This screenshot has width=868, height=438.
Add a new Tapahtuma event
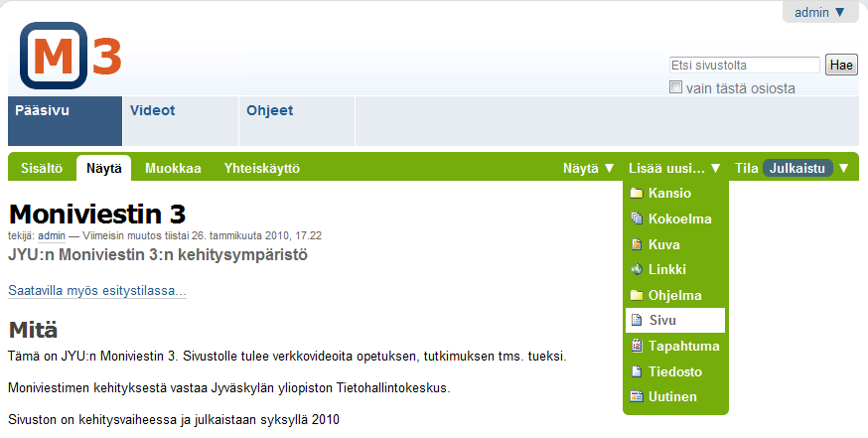(674, 346)
